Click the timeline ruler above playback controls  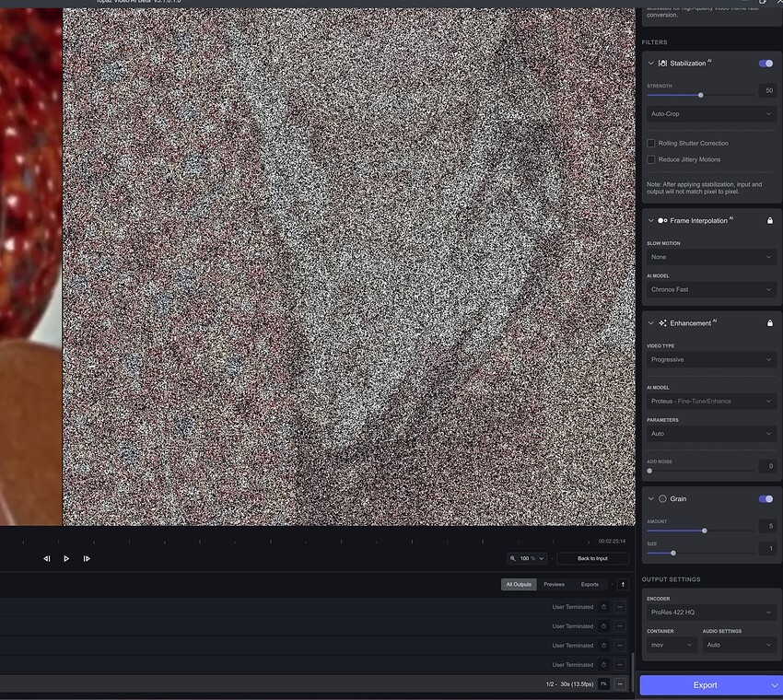[x=306, y=542]
